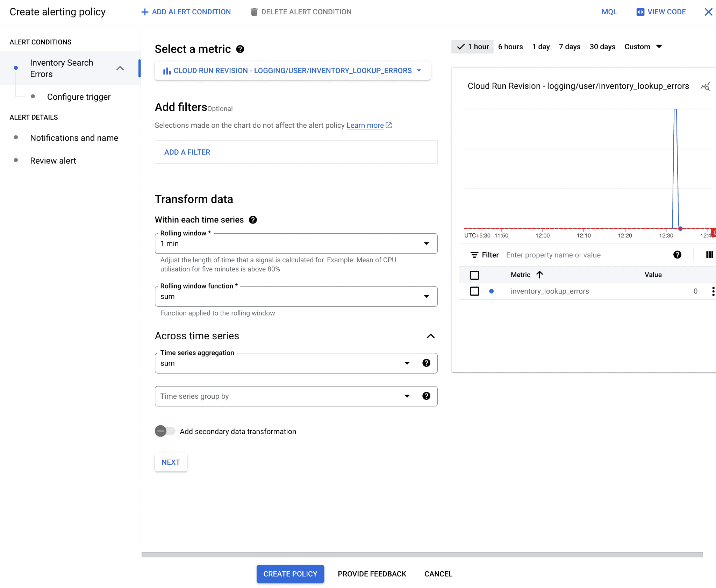Check the select-all checkbox in metric table
The image size is (716, 588).
[474, 275]
